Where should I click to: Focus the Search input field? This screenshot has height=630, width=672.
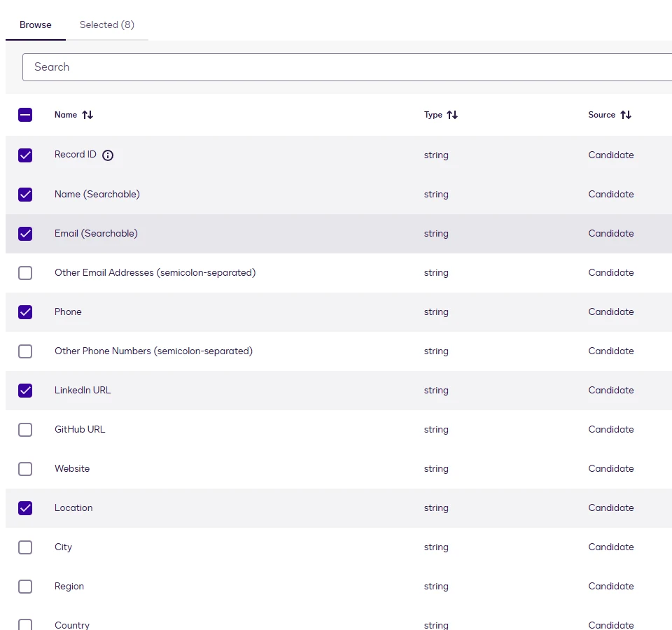pos(347,67)
